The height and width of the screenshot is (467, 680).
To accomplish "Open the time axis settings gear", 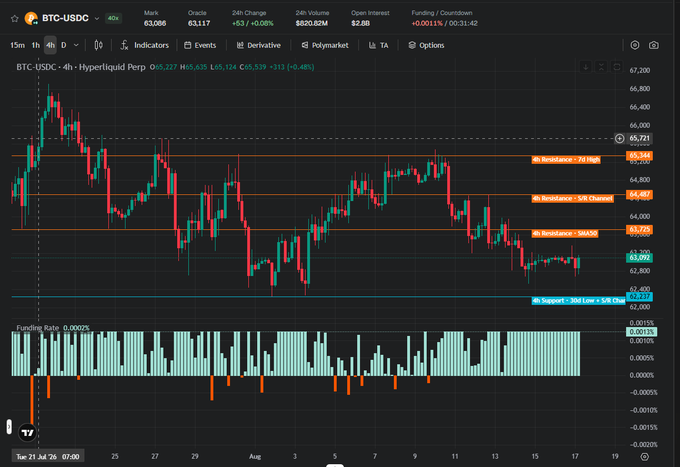I will 645,457.
